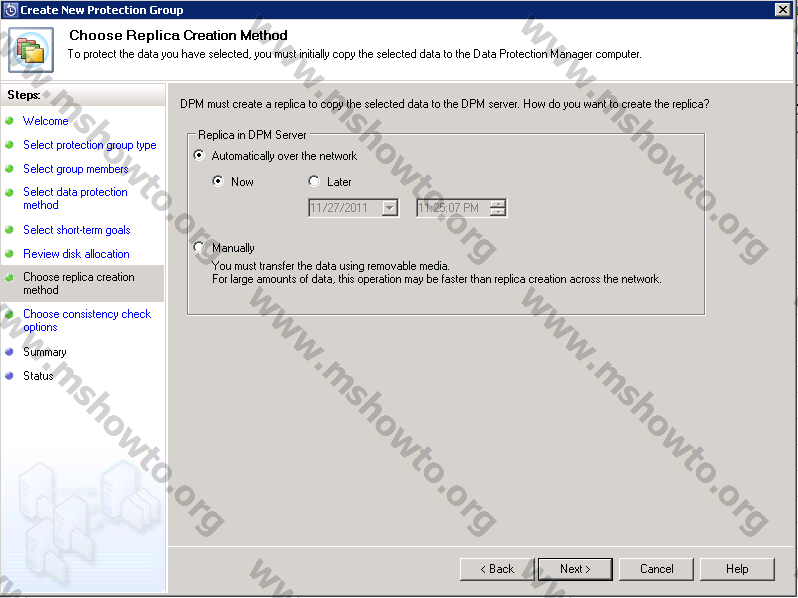Viewport: 798px width, 598px height.
Task: Jump to Select short-term goals step
Action: [x=76, y=230]
